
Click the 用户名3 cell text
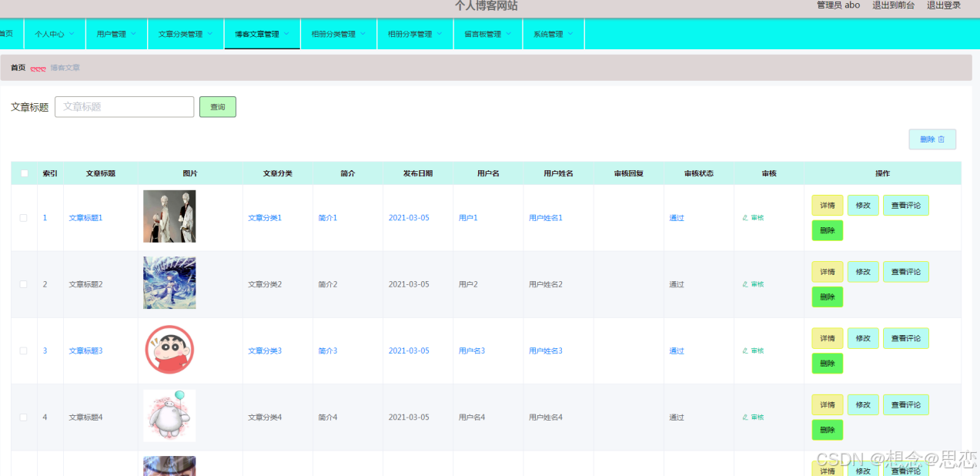click(x=472, y=350)
